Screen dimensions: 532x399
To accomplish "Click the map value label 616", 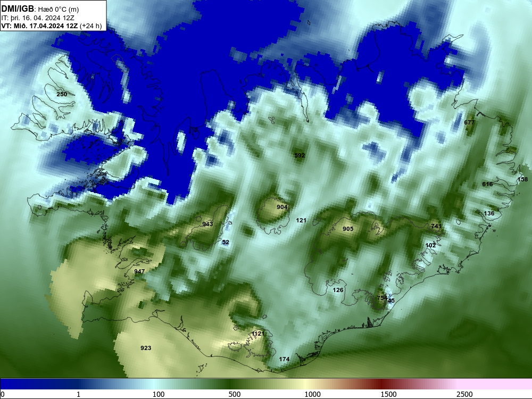I will [x=487, y=184].
